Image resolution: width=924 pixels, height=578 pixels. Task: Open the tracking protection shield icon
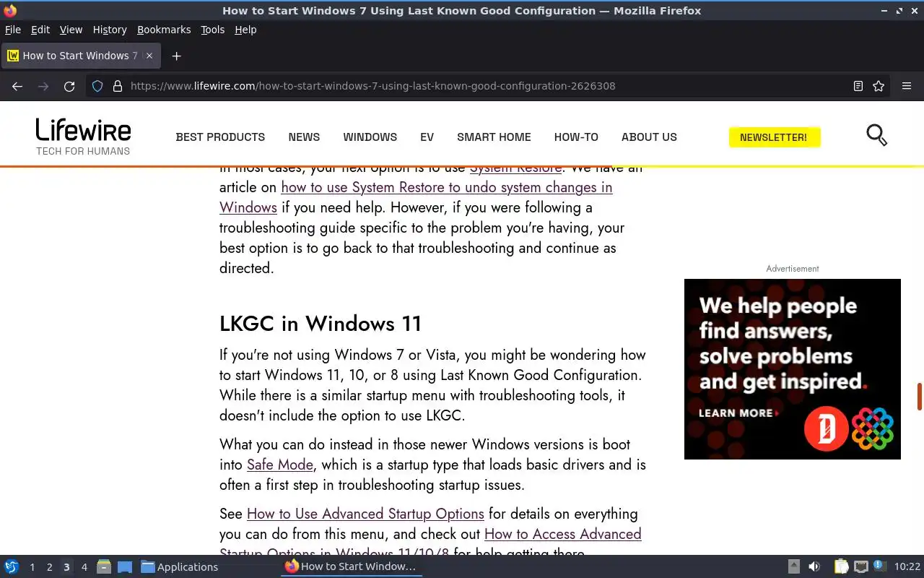[97, 86]
